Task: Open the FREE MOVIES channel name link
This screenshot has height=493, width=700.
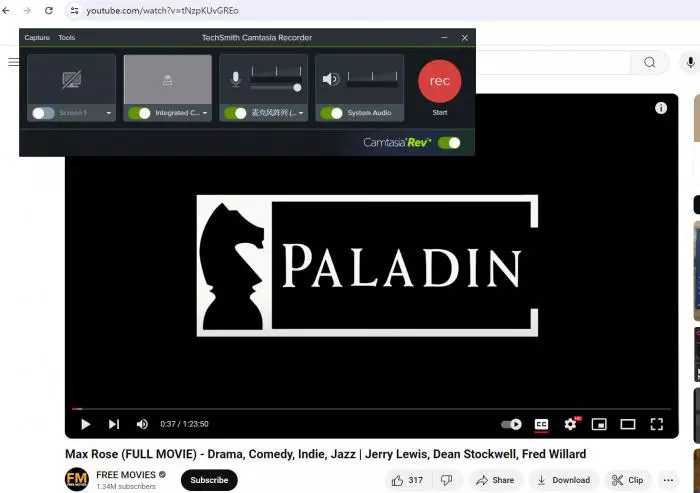Action: pos(126,475)
